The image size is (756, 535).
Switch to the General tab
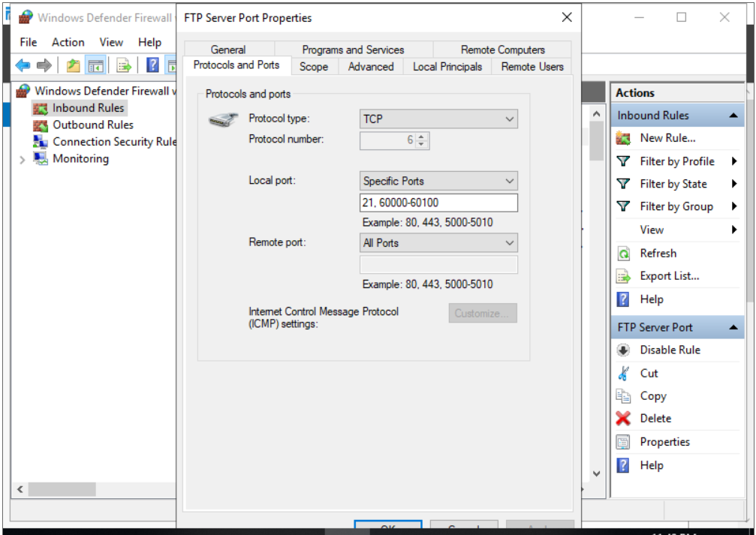[228, 50]
